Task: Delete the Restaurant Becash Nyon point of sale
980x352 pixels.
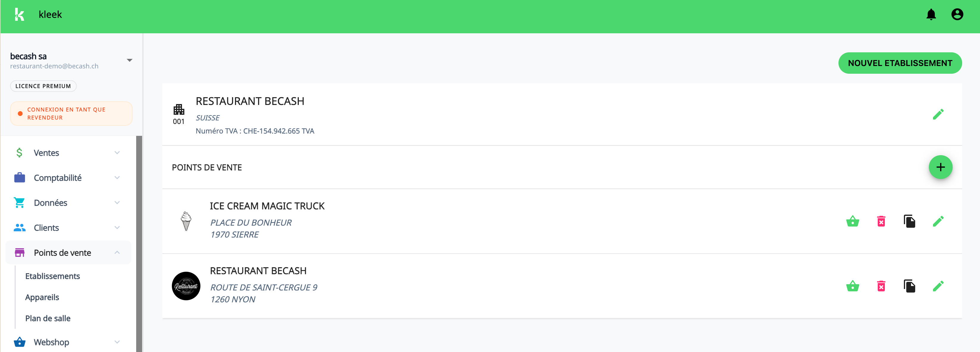Action: (x=881, y=286)
